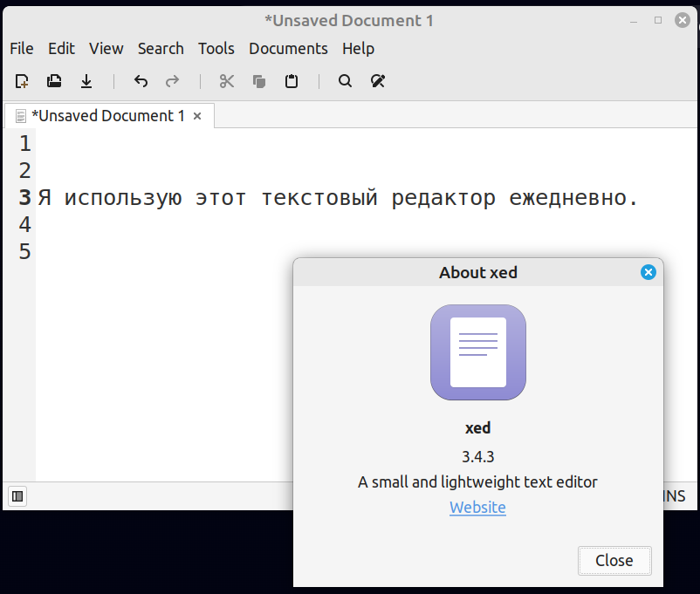Viewport: 700px width, 594px height.
Task: Click line 4 in the text area
Action: click(x=366, y=224)
